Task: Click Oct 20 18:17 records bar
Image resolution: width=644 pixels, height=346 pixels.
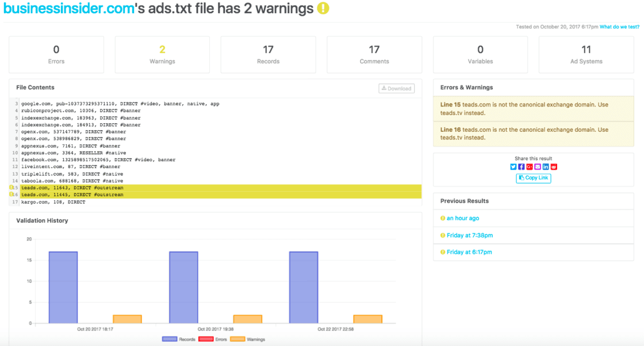Action: [x=63, y=287]
